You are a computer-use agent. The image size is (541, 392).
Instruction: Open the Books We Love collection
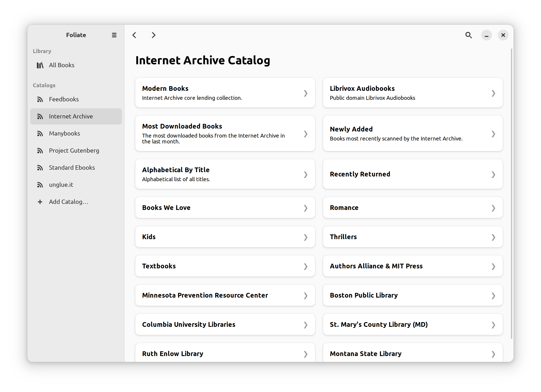pos(225,207)
